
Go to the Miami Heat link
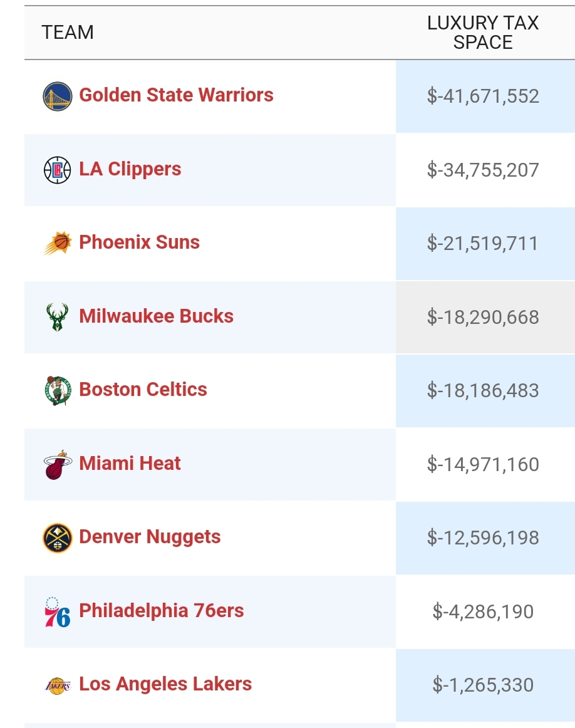click(x=130, y=464)
